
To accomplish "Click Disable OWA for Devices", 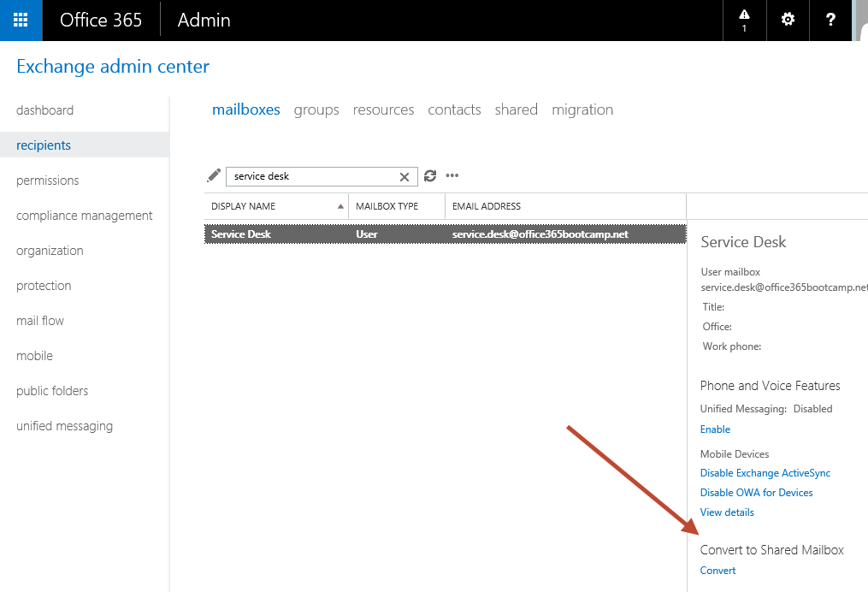I will pos(756,493).
